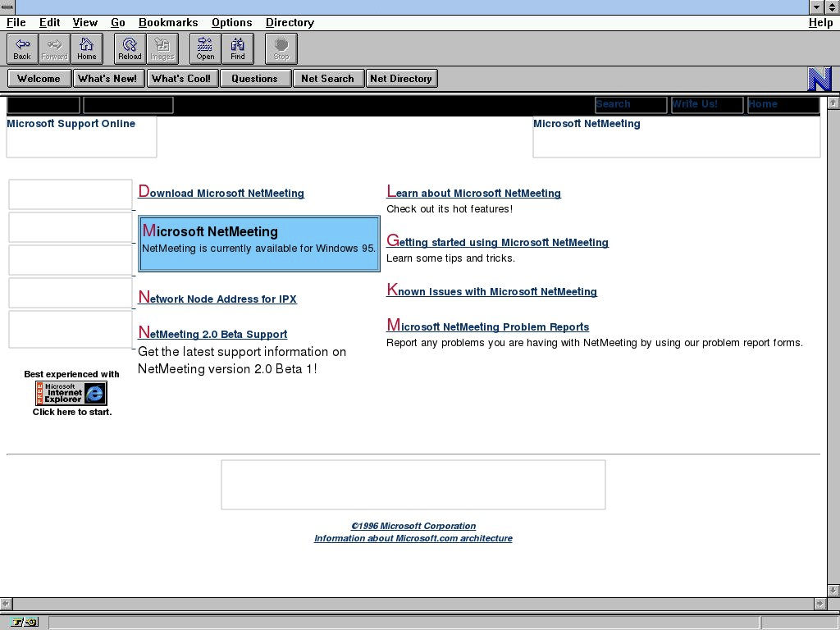Click the Internet Explorer badge image
Viewport: 840px width, 630px height.
[x=71, y=394]
